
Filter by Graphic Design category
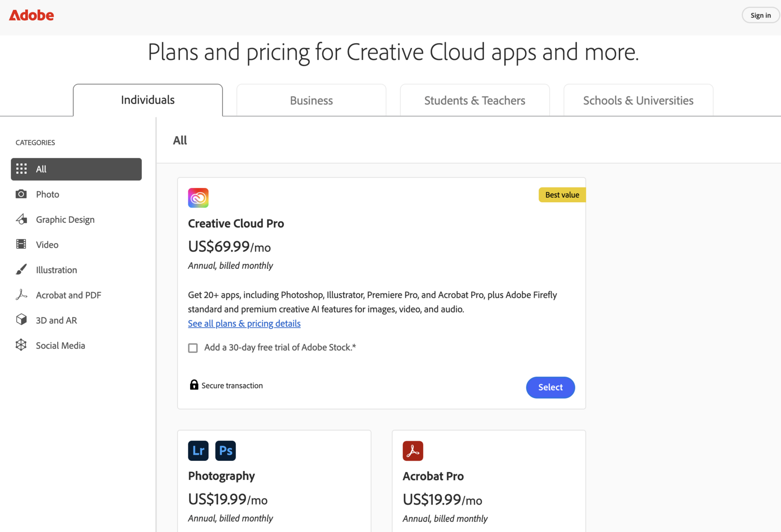pos(65,219)
